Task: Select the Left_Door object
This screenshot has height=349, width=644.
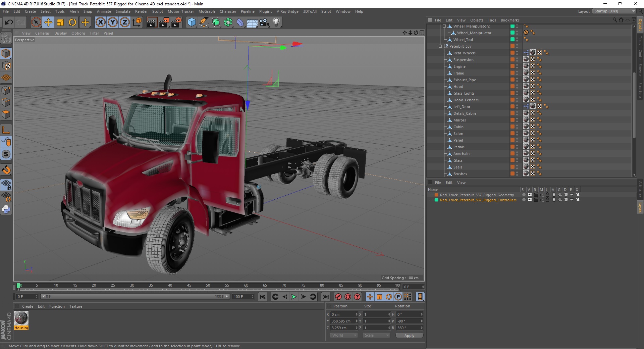Action: [x=462, y=107]
